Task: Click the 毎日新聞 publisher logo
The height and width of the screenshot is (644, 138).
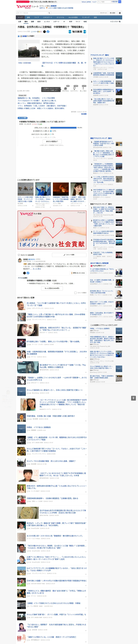Action: 77,32
